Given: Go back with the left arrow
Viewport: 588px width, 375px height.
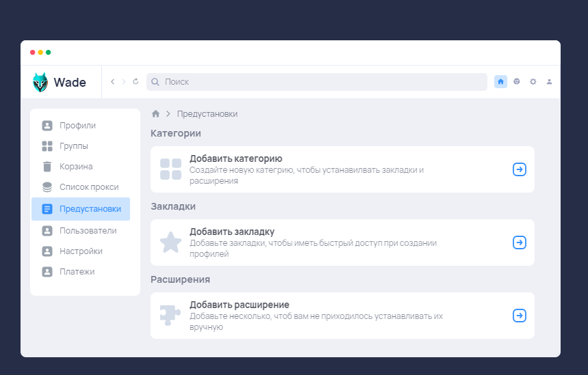Looking at the screenshot, I should [113, 82].
